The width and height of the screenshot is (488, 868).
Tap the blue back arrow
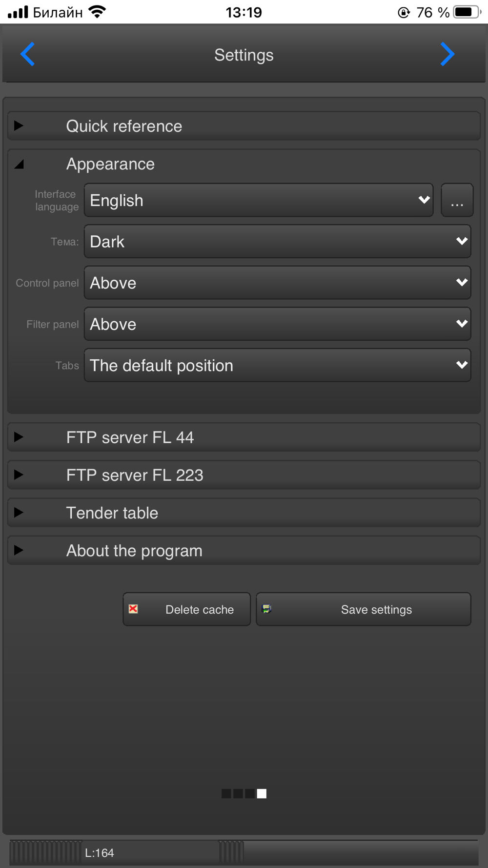tap(28, 54)
